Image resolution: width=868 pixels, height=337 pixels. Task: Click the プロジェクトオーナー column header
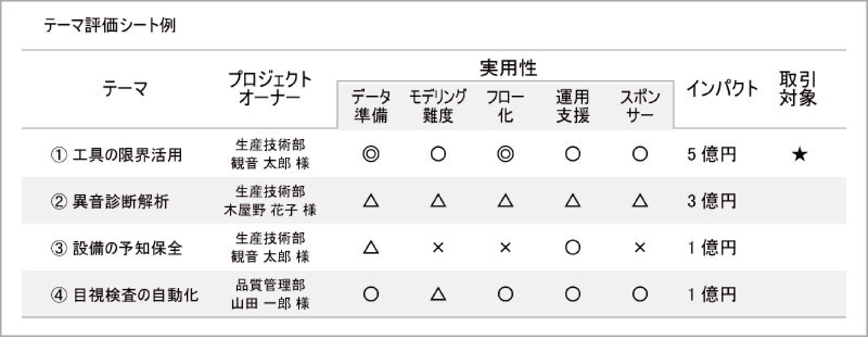coord(270,88)
